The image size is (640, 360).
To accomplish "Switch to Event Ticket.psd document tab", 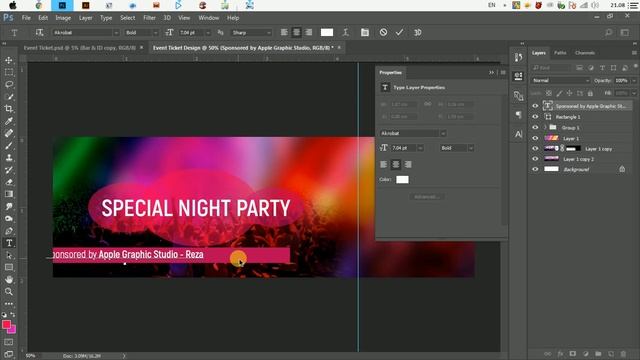I will [x=80, y=48].
